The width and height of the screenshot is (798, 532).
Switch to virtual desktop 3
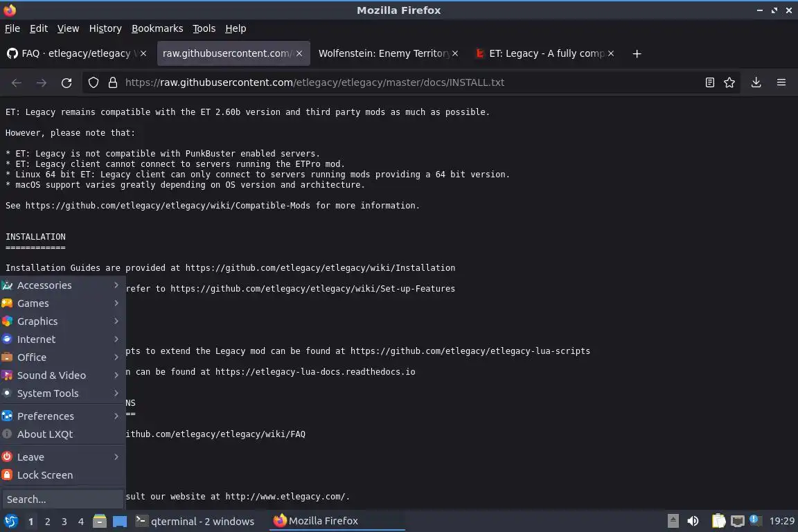tap(64, 522)
